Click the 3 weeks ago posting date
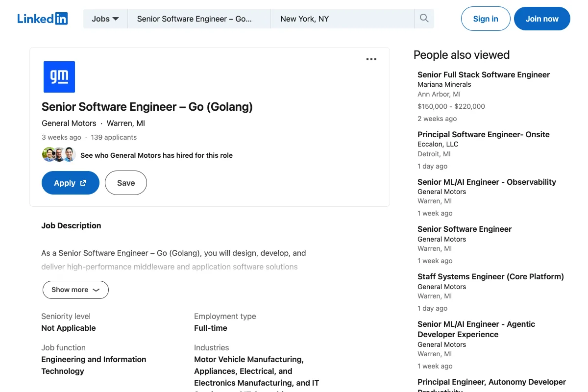 (x=61, y=137)
